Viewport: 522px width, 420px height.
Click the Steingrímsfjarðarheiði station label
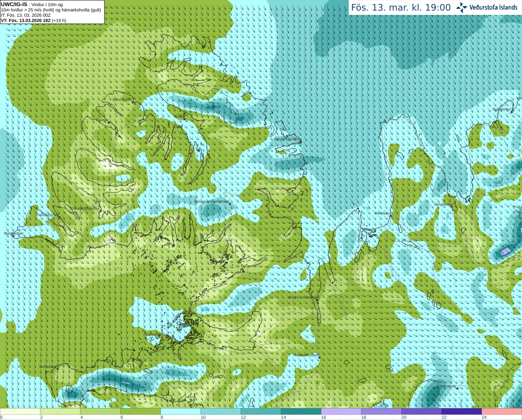211,201
